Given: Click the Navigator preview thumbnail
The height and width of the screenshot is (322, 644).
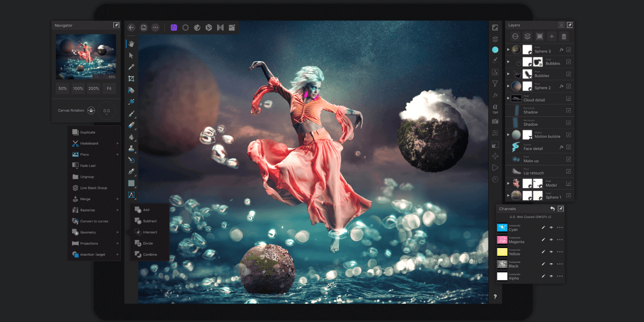Looking at the screenshot, I should click(x=86, y=57).
